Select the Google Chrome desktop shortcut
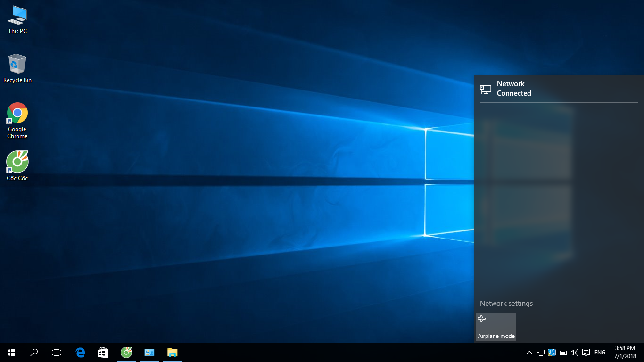The width and height of the screenshot is (644, 362). (17, 120)
